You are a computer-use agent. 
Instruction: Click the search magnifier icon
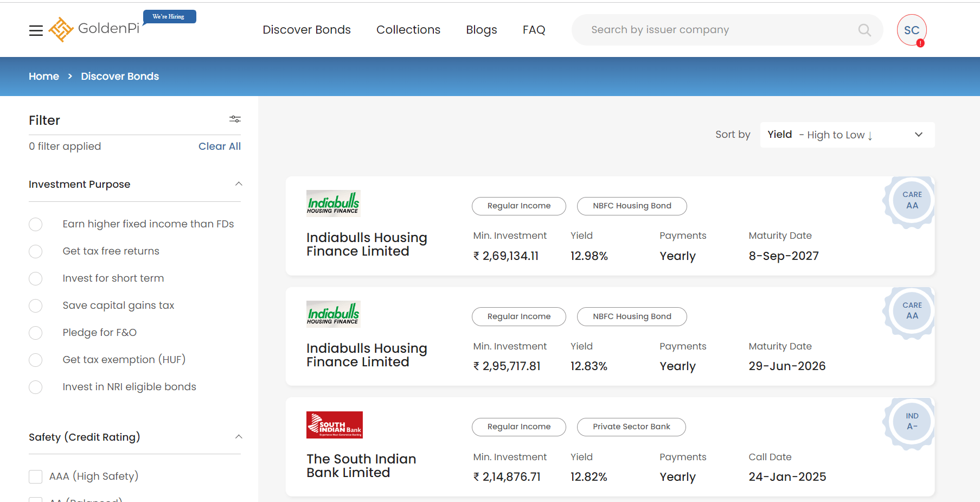pos(864,30)
